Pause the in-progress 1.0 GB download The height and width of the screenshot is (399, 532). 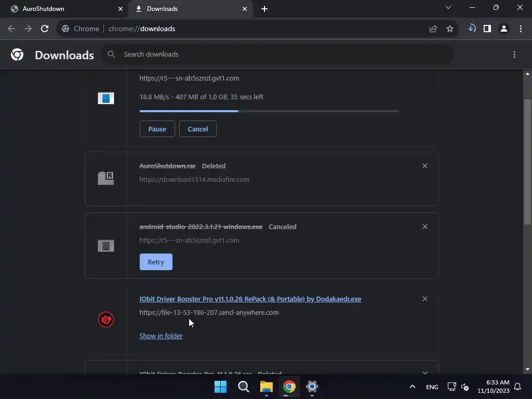tap(157, 129)
